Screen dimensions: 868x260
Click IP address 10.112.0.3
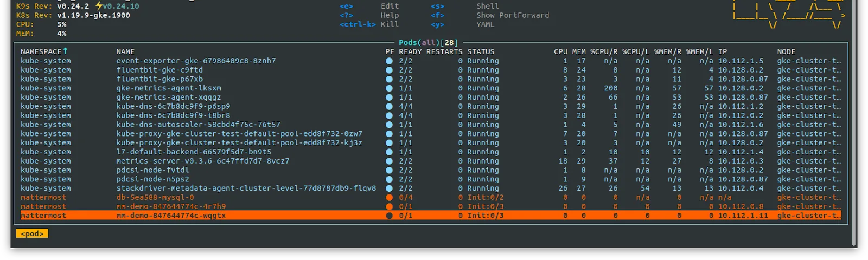pyautogui.click(x=741, y=161)
